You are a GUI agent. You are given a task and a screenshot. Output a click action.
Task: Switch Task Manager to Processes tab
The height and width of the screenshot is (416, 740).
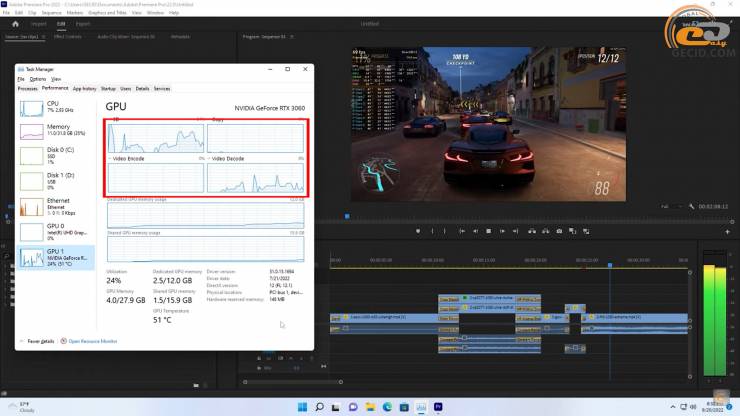[x=27, y=88]
